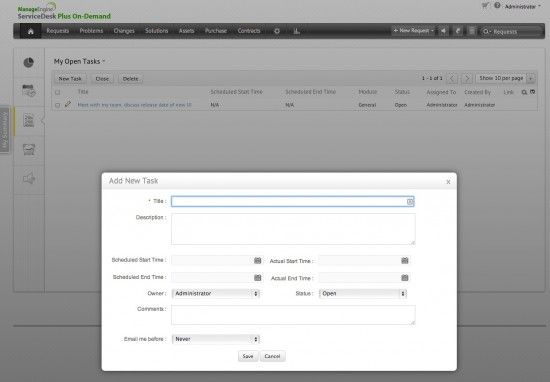Click the Cancel button in the dialog
The image size is (550, 382).
[273, 356]
